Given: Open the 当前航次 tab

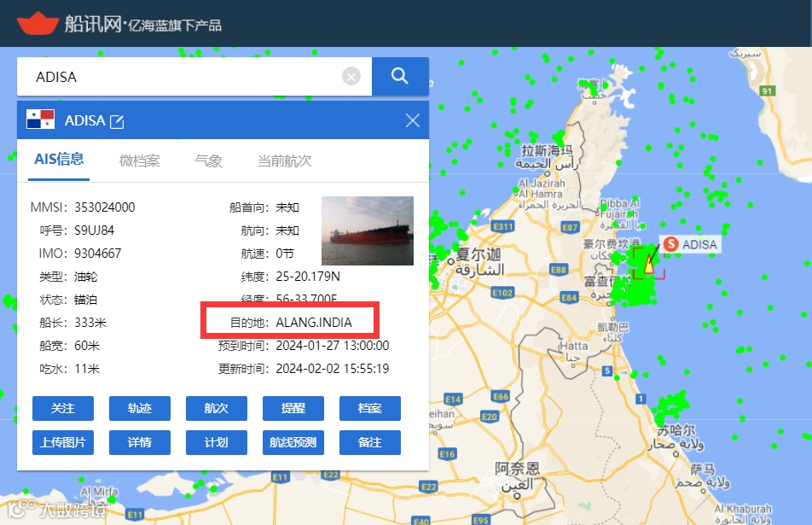Looking at the screenshot, I should click(284, 161).
